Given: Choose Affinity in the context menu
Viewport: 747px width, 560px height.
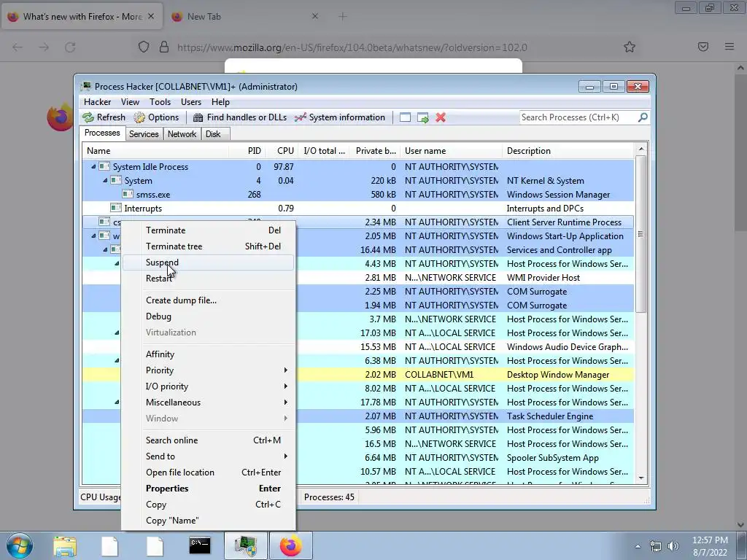Looking at the screenshot, I should click(208, 354).
